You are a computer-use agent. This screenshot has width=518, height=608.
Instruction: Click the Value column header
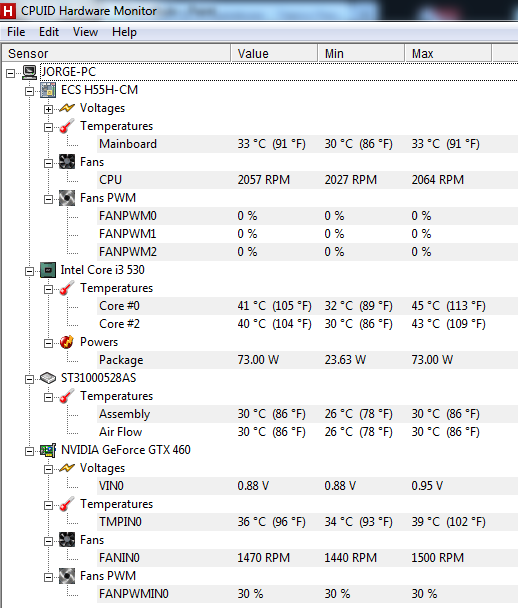point(274,54)
